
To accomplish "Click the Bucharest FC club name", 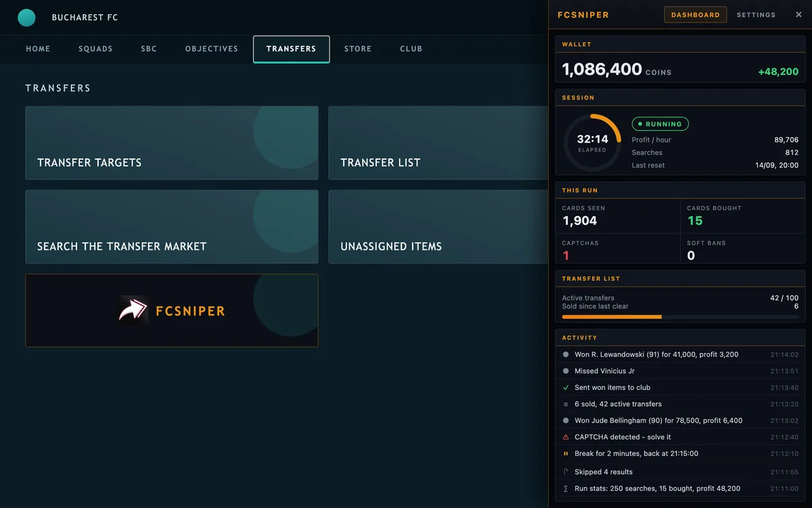I will tap(85, 18).
